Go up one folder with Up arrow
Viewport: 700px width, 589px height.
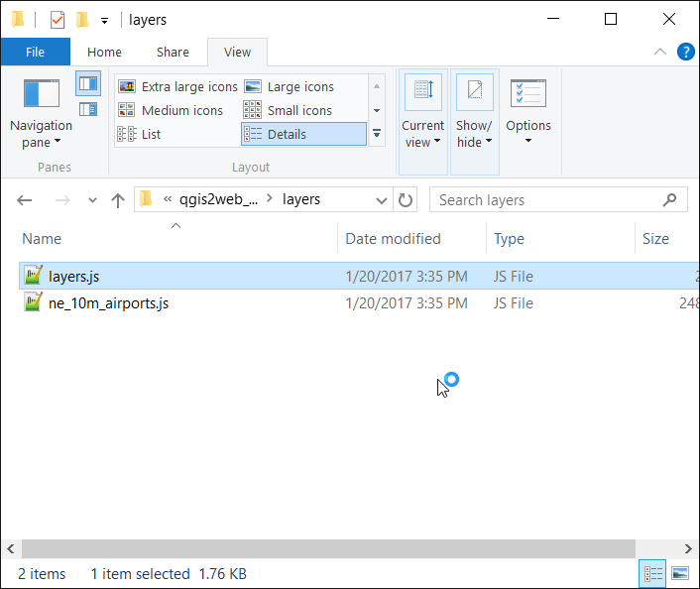coord(118,200)
